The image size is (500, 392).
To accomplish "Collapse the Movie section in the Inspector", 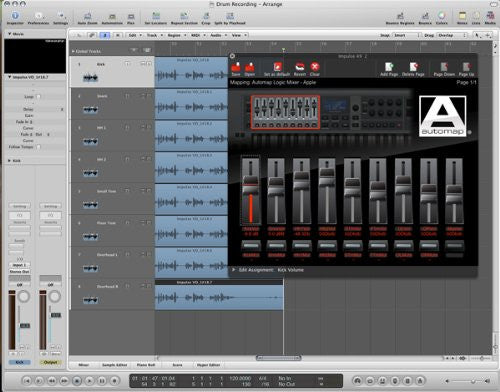I will pyautogui.click(x=9, y=34).
